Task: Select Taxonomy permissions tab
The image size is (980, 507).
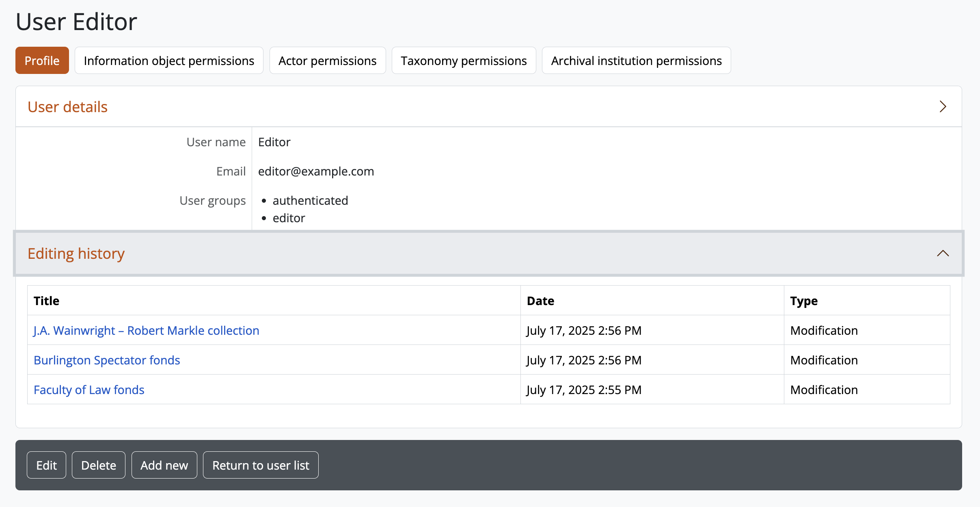Action: [x=464, y=61]
